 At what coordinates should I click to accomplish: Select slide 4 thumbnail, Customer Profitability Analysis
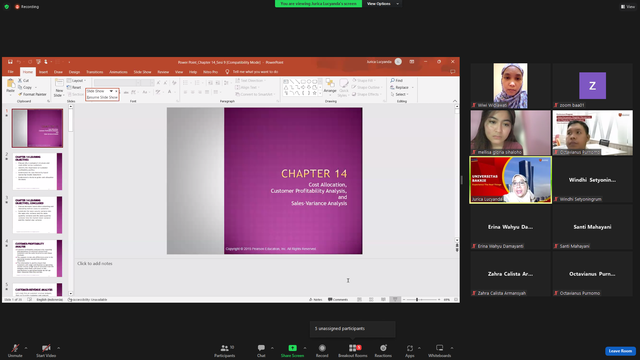[37, 258]
